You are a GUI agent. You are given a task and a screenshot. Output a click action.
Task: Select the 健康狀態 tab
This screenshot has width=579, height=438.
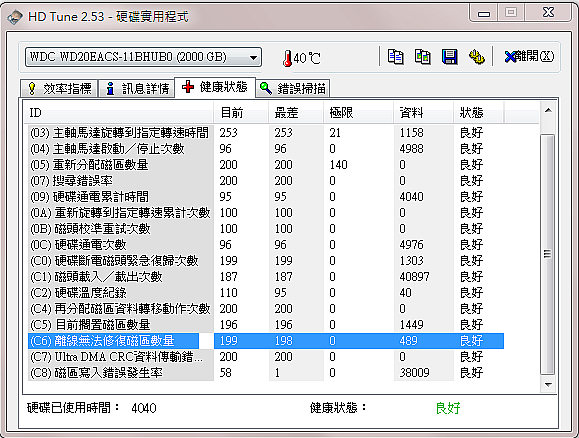point(215,87)
